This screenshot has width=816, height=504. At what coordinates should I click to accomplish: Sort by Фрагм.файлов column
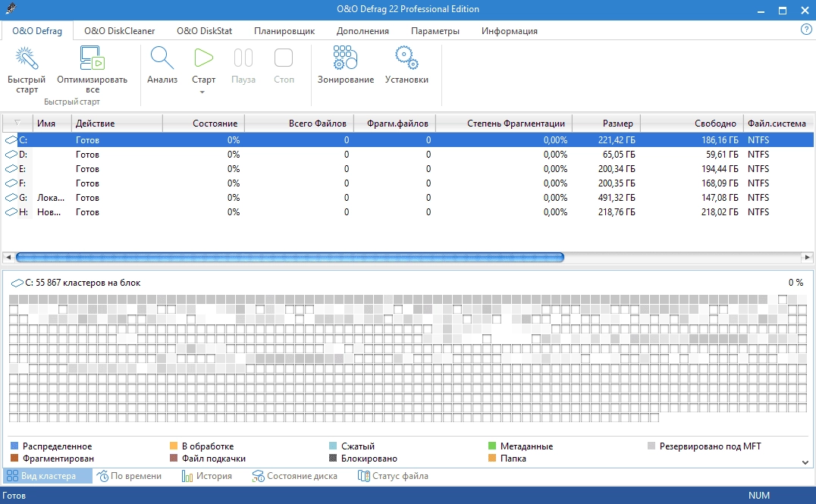(394, 124)
